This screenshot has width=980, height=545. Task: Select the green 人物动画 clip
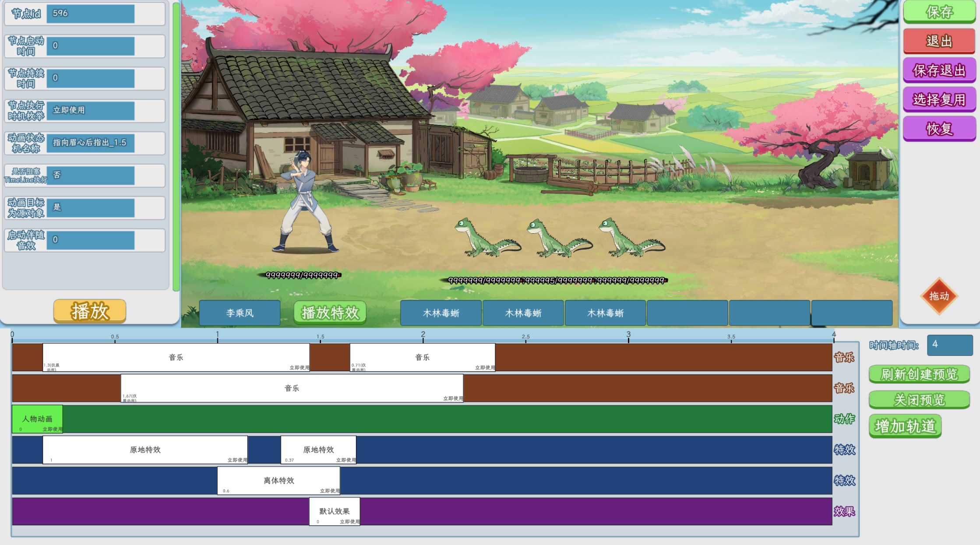tap(37, 419)
